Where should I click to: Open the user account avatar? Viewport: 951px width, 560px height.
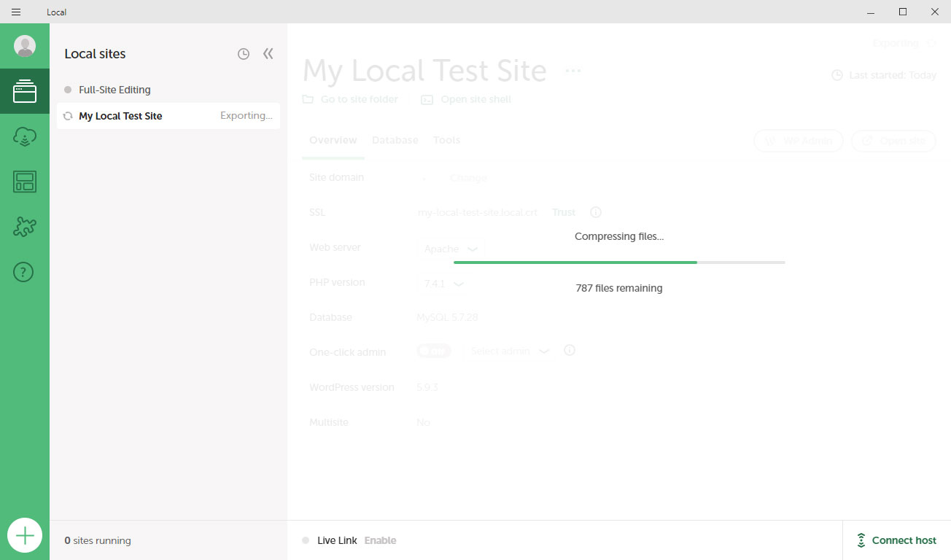click(25, 46)
